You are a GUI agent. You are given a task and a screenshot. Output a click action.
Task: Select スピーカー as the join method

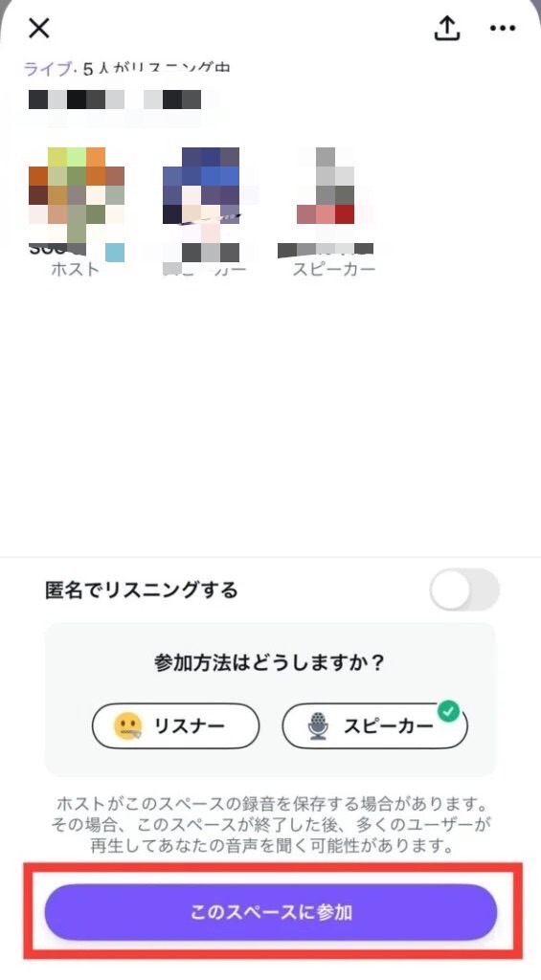pyautogui.click(x=374, y=725)
